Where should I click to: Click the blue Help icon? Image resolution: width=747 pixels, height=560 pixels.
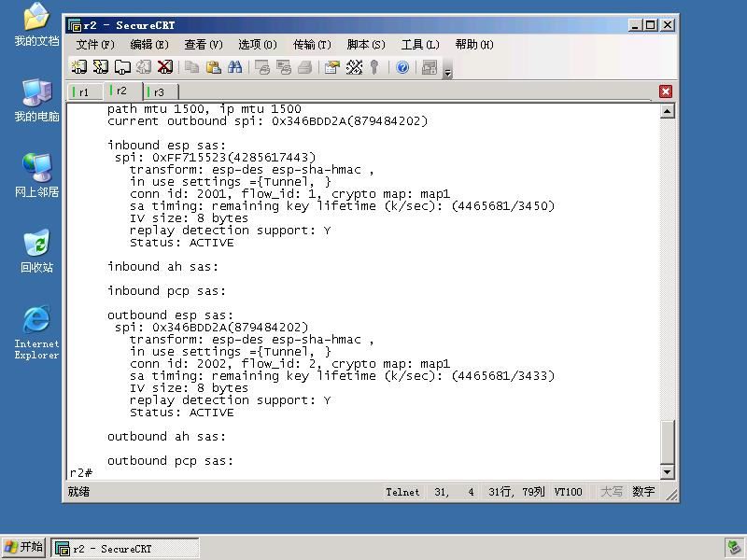click(x=402, y=67)
